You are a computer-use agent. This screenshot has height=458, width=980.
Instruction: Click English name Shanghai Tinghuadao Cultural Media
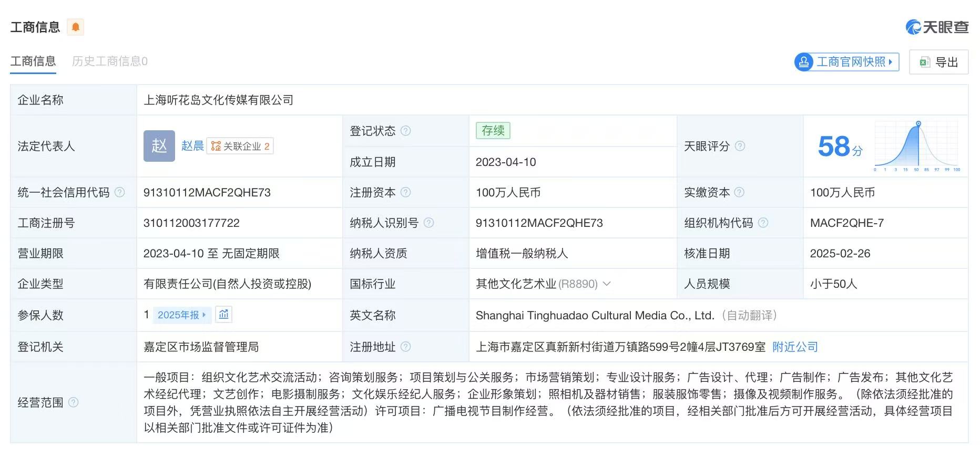595,315
